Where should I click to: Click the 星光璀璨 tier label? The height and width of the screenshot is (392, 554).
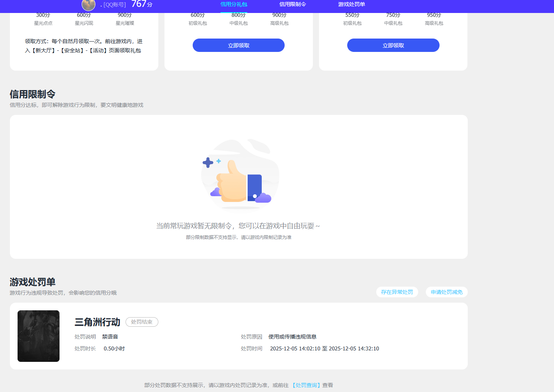(x=125, y=23)
